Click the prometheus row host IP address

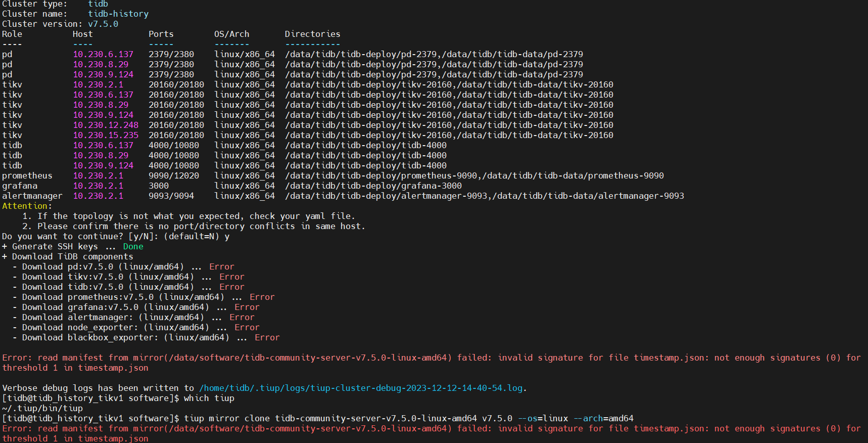click(x=98, y=175)
